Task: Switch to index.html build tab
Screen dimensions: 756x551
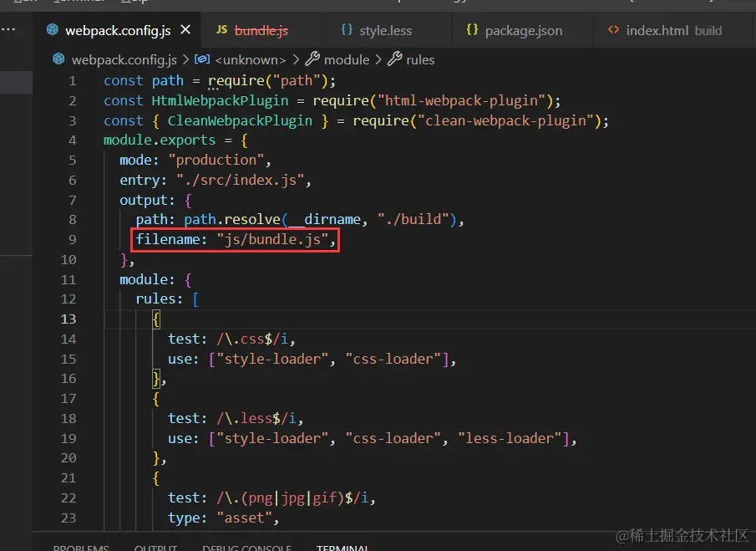Action: pyautogui.click(x=673, y=30)
